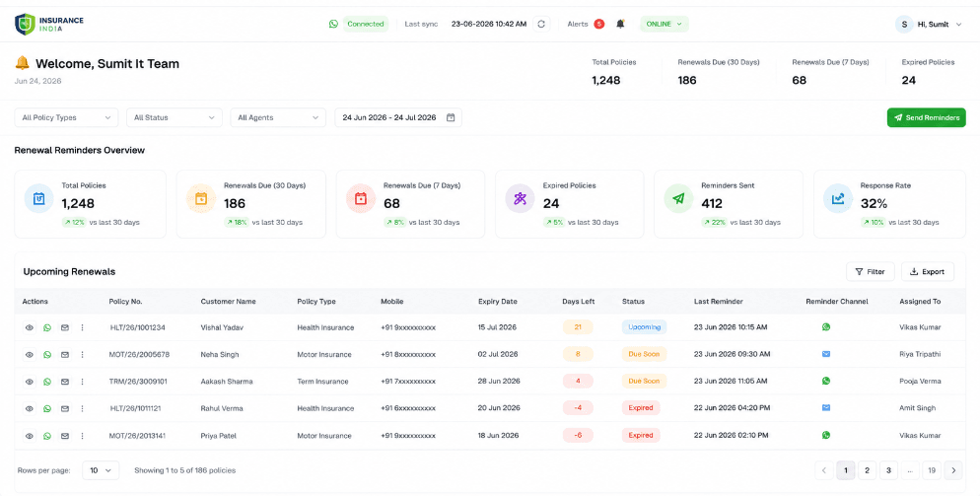The width and height of the screenshot is (980, 496).
Task: Open the ONLINE status dropdown
Action: point(664,24)
